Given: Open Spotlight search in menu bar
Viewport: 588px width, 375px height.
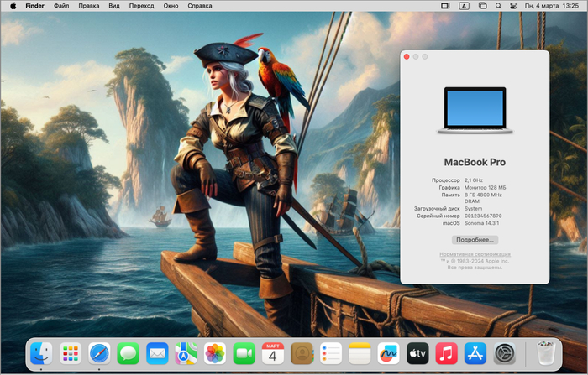Looking at the screenshot, I should point(498,6).
